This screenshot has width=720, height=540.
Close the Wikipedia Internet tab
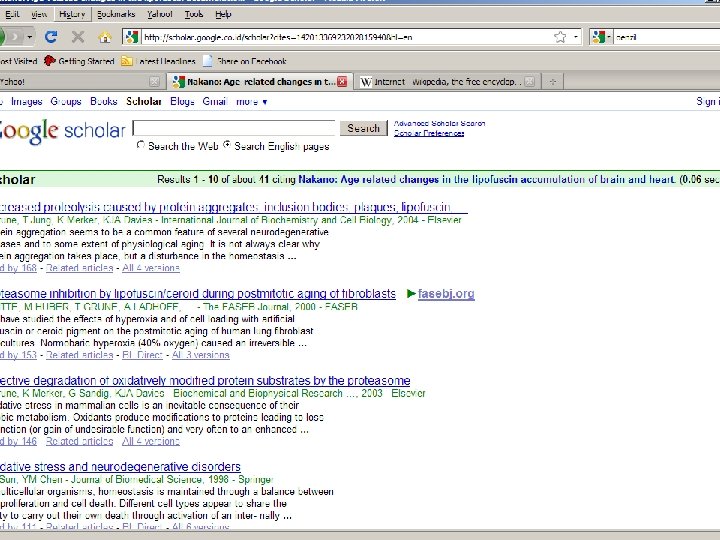(529, 82)
